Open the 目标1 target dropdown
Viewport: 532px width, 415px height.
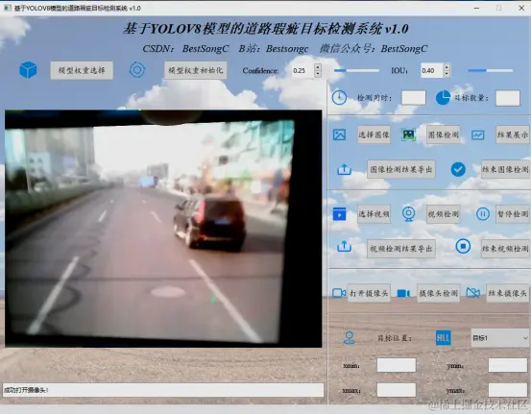pos(500,338)
